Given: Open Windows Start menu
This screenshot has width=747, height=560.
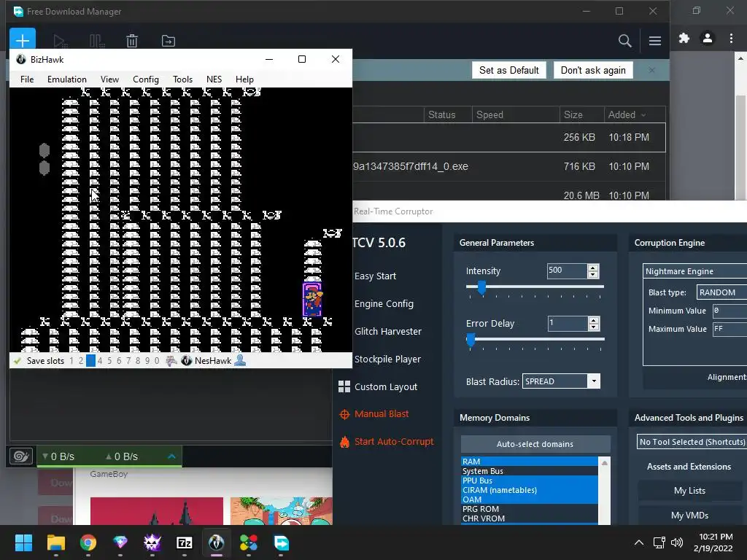Looking at the screenshot, I should point(23,542).
